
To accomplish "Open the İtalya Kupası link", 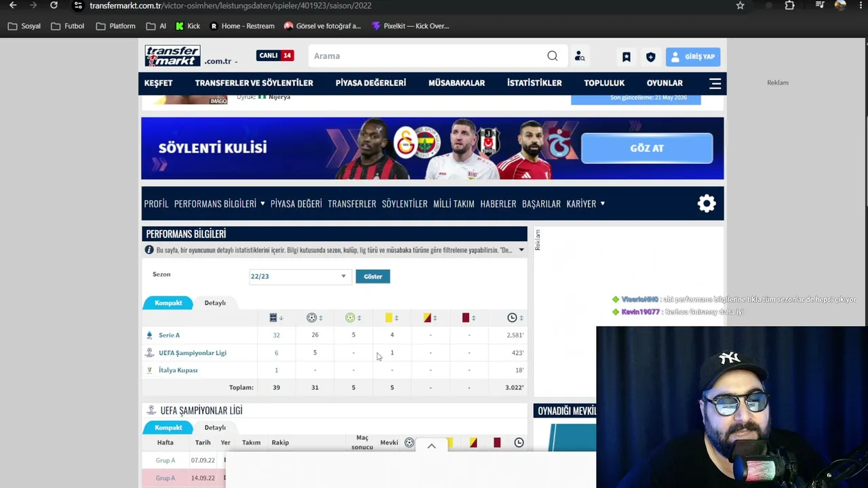I will pyautogui.click(x=178, y=370).
